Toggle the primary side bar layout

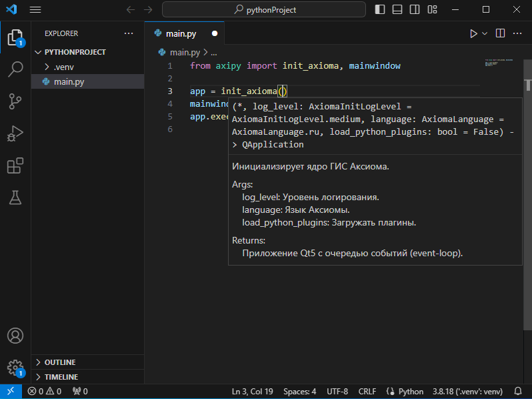[x=380, y=10]
